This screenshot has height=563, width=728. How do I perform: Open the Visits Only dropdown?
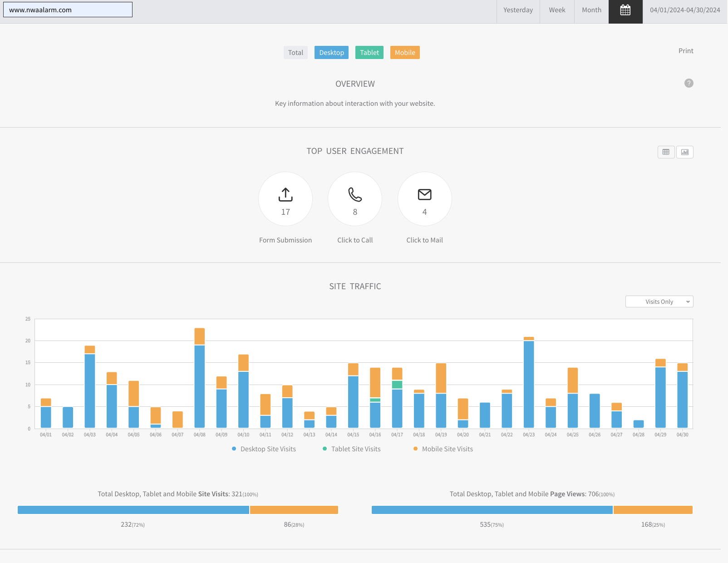(x=659, y=301)
